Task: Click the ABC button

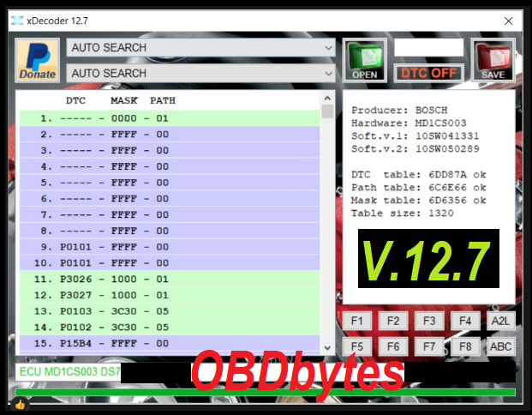Action: point(501,346)
